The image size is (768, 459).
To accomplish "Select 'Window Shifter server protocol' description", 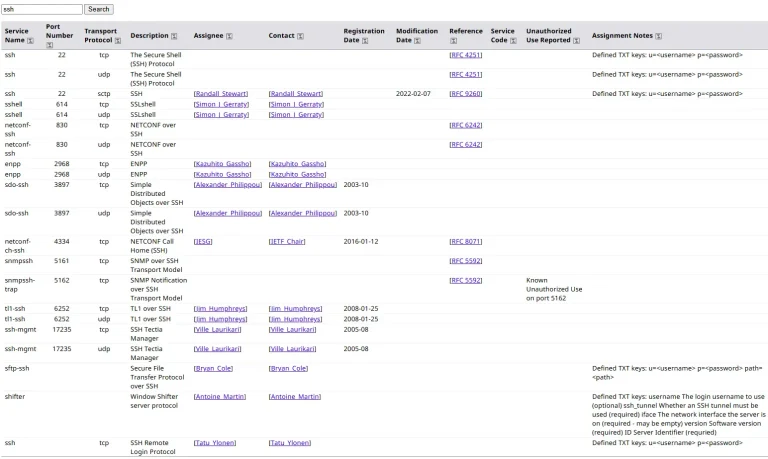I will click(x=154, y=401).
